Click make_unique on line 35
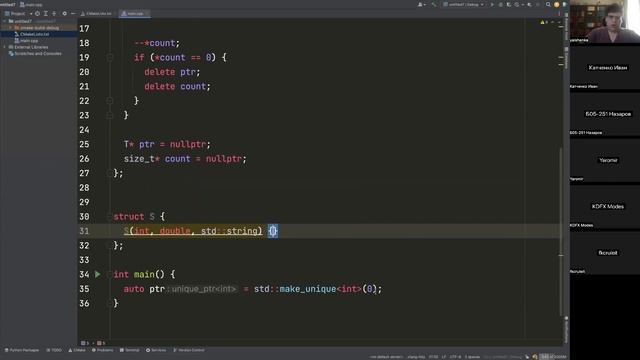Screen dimensions: 640x360 (x=307, y=289)
